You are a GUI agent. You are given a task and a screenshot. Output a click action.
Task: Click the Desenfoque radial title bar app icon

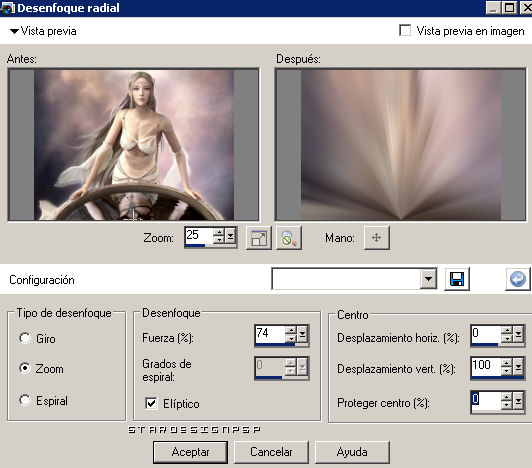click(7, 8)
